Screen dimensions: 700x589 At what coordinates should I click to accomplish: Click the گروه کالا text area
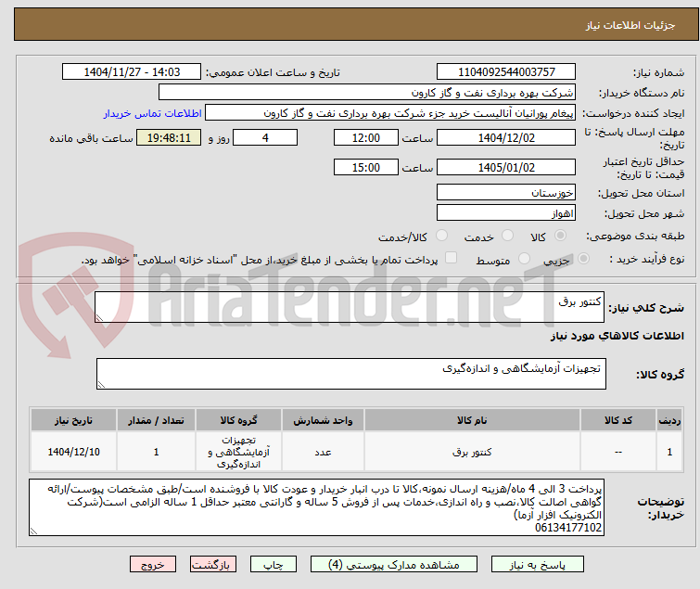[x=350, y=374]
